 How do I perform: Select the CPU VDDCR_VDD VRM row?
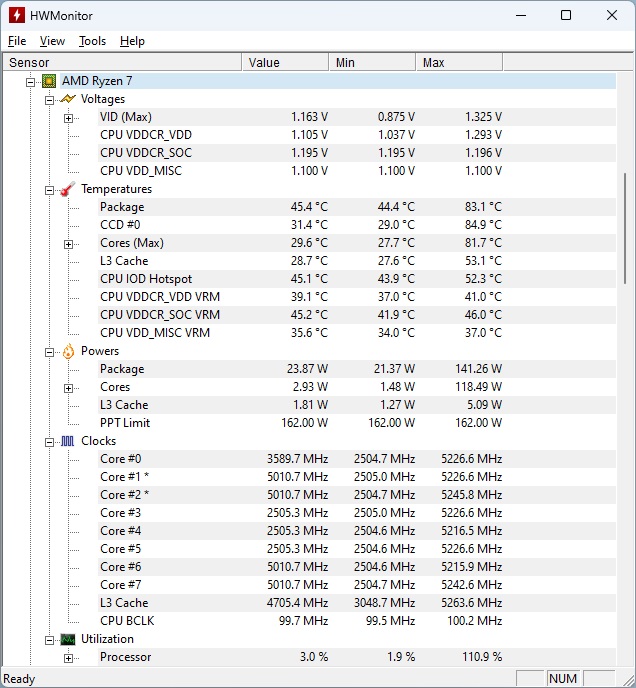coord(357,297)
